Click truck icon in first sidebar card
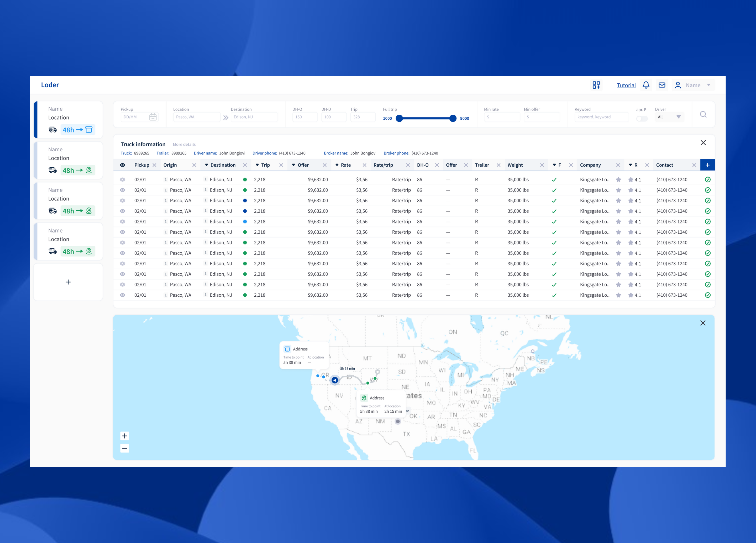 point(53,130)
